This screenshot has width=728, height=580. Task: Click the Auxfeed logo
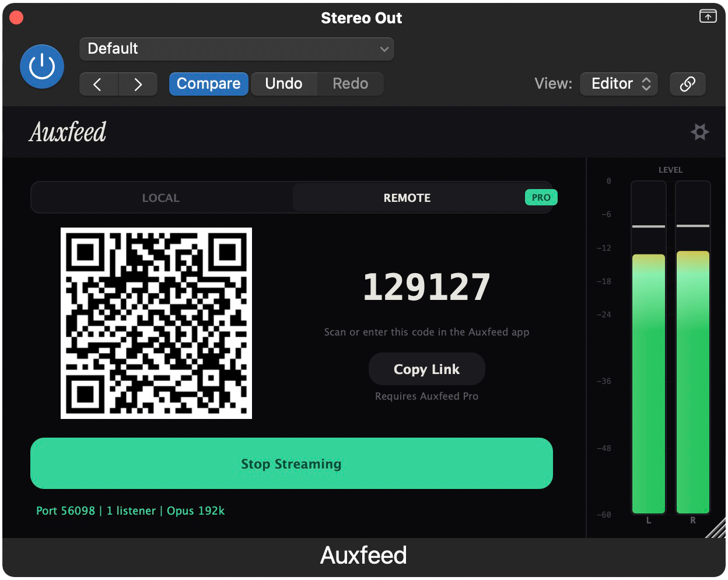pyautogui.click(x=66, y=132)
